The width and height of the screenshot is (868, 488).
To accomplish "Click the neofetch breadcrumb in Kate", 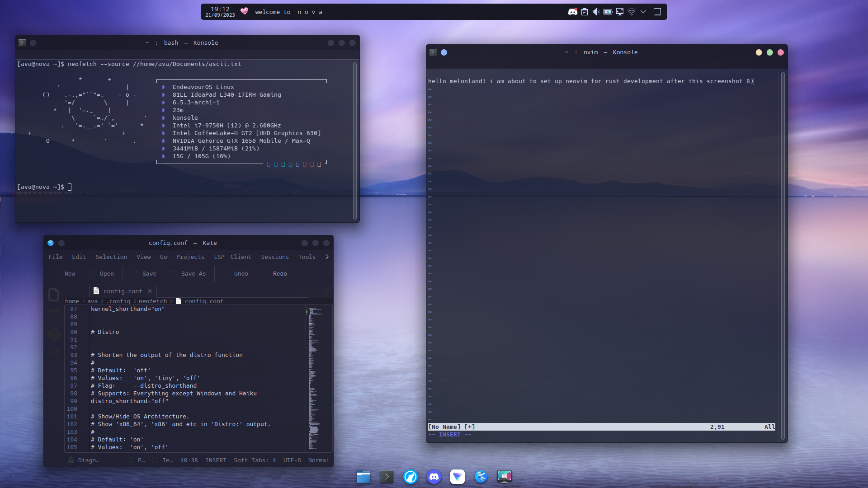I will [x=153, y=301].
